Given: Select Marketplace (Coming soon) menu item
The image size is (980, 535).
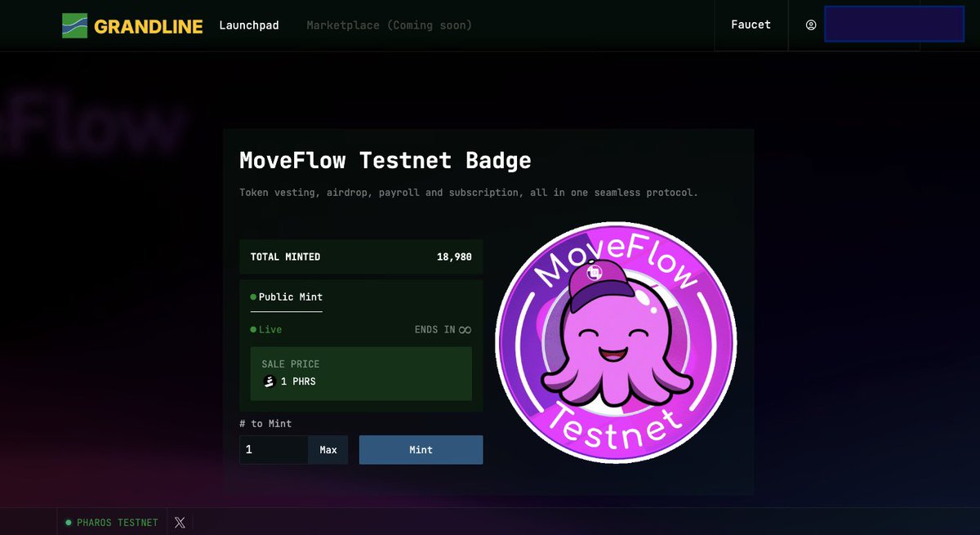Looking at the screenshot, I should [x=390, y=25].
